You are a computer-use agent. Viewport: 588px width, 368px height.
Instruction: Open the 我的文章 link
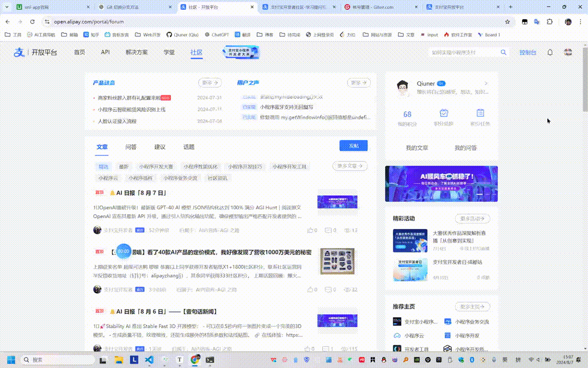pos(417,147)
